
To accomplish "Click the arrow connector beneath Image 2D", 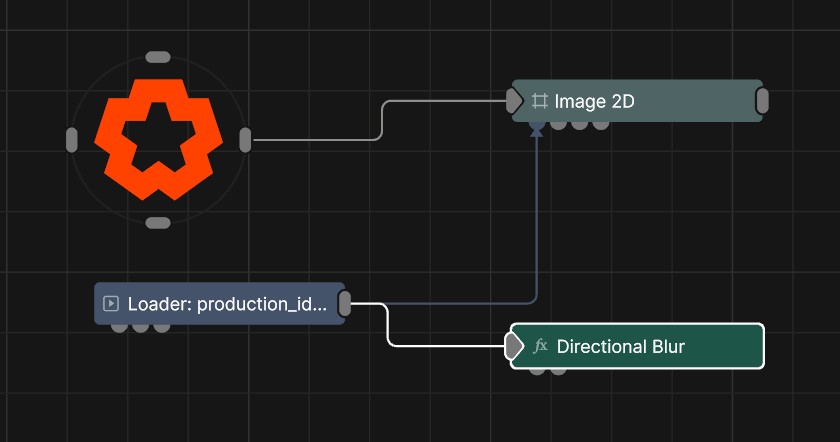I will tap(537, 128).
